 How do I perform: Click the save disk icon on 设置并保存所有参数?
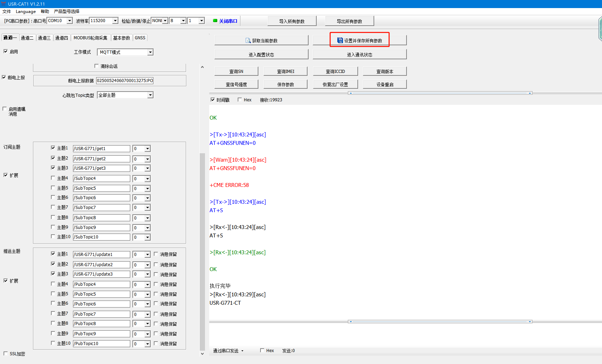[340, 41]
